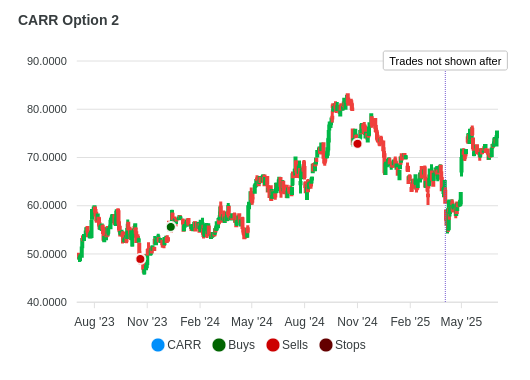Click the Stops dark red legend dot
530x380 pixels.
coord(326,345)
